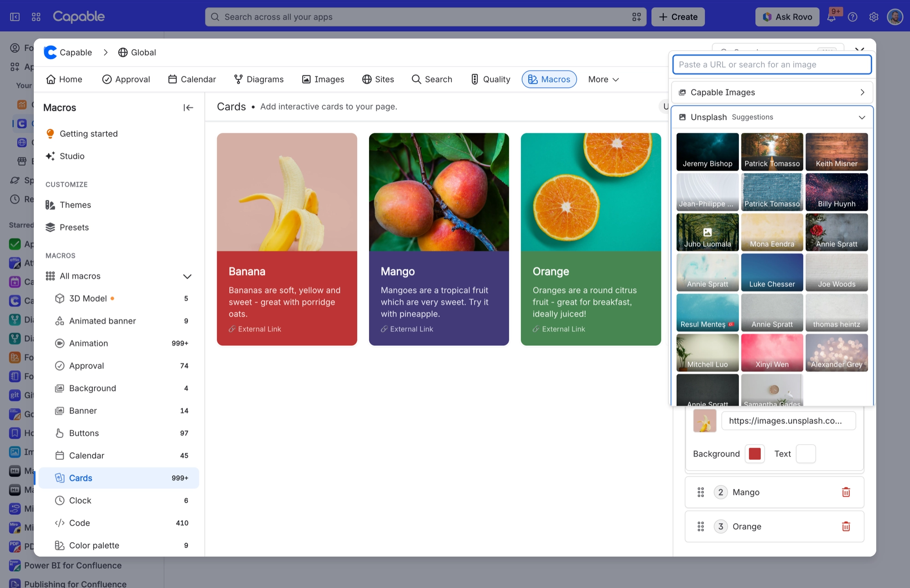Collapse the All macros list
This screenshot has width=910, height=588.
187,276
